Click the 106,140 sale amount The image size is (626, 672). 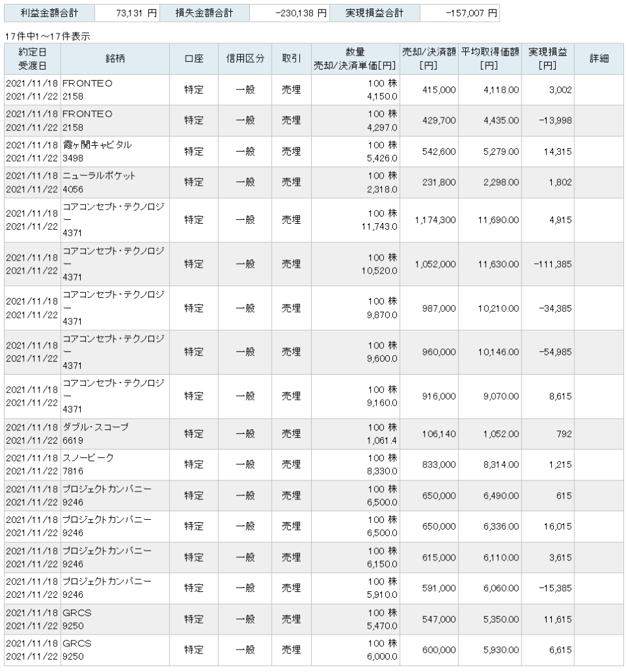(439, 434)
